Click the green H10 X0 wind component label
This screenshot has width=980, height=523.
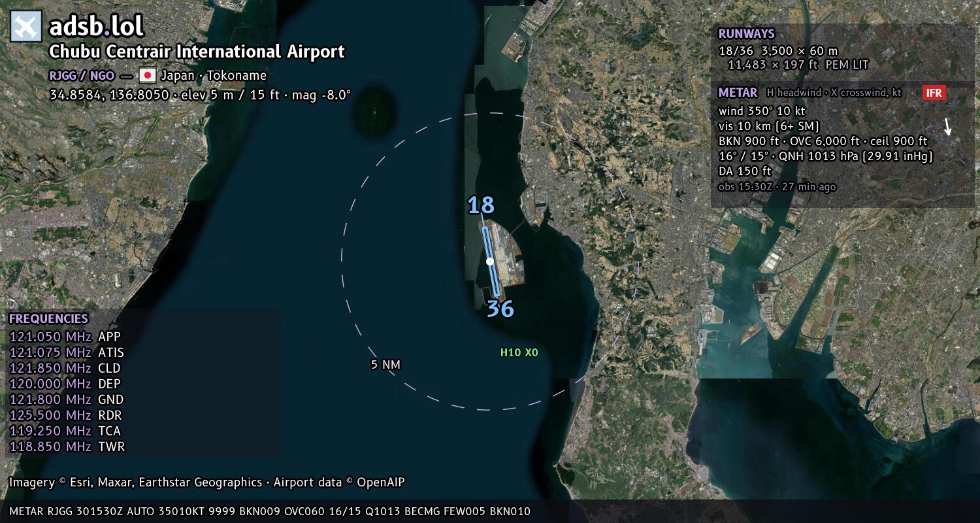pyautogui.click(x=519, y=352)
